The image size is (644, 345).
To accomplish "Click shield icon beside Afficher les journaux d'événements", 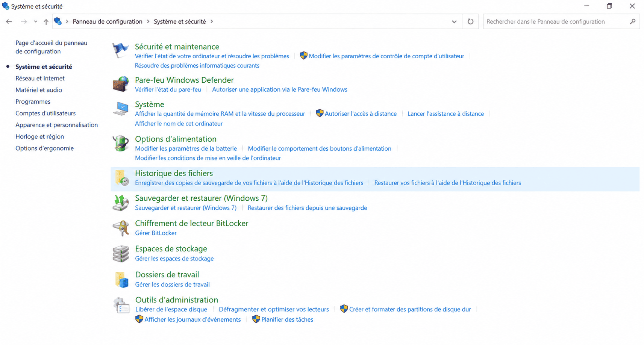I will tap(139, 319).
